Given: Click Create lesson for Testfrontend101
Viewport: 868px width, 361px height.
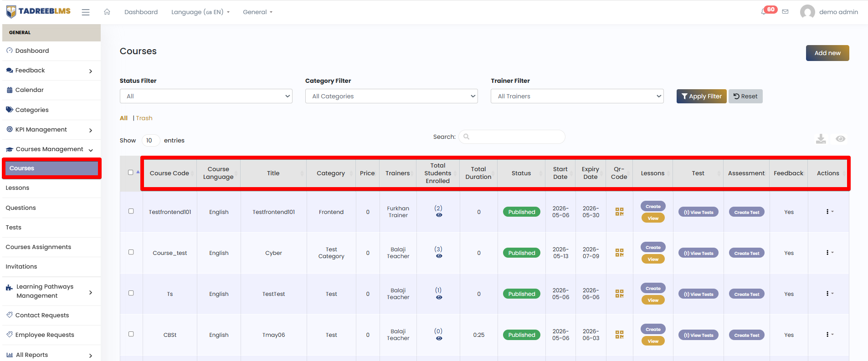Looking at the screenshot, I should tap(653, 206).
